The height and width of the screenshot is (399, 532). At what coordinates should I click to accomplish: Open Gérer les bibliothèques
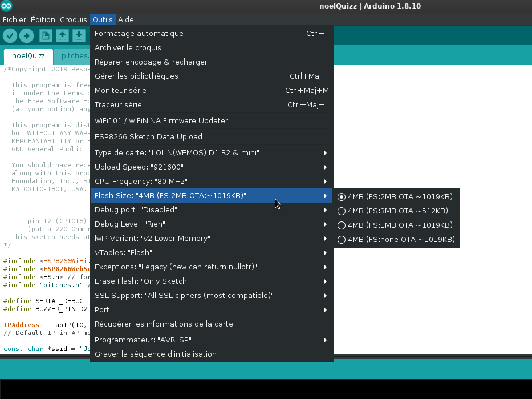[212, 76]
